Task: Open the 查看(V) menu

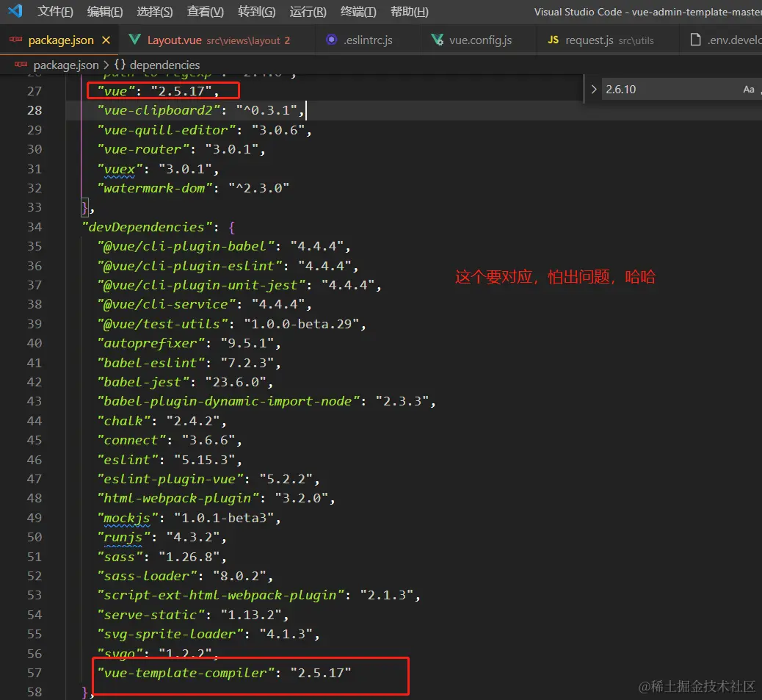Action: tap(206, 12)
